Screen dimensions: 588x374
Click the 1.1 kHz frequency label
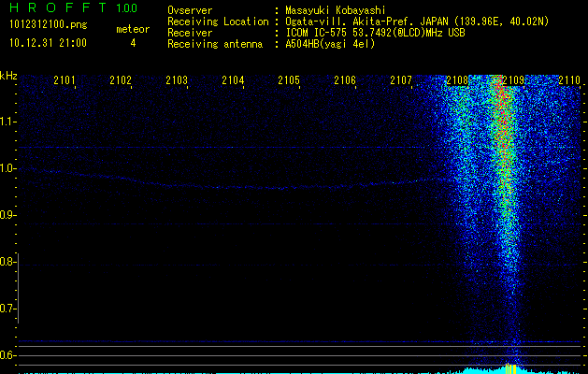pos(7,122)
